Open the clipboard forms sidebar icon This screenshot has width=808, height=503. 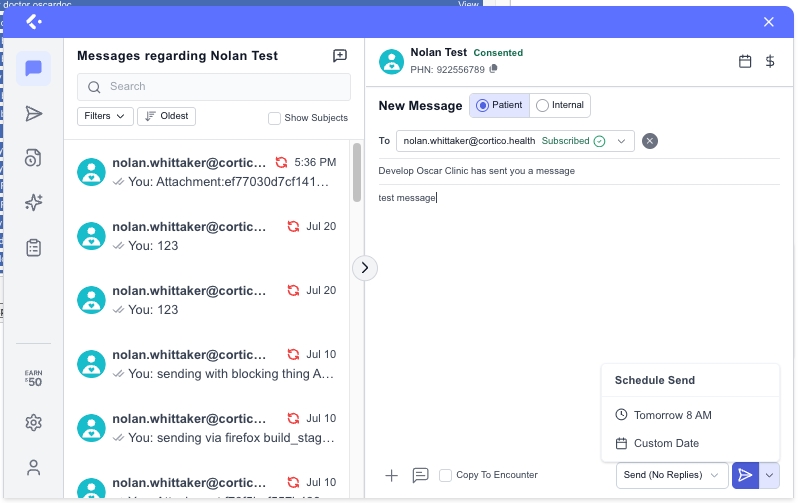point(33,248)
